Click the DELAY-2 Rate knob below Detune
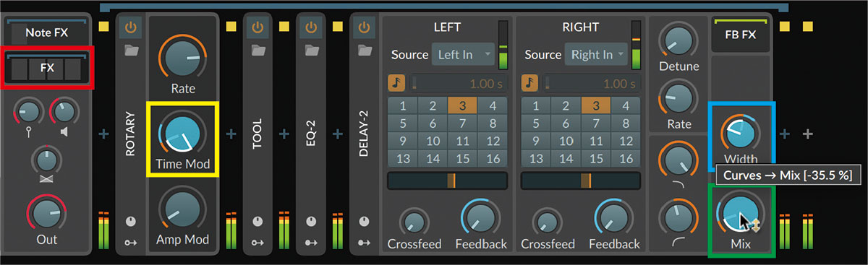This screenshot has width=868, height=265. [x=678, y=99]
